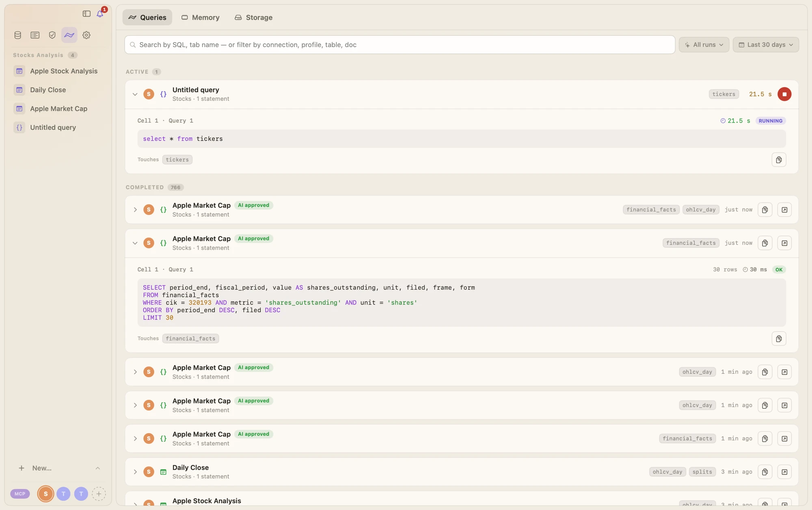Collapse the expanded Apple Market Cap run
Screen dimensions: 812x510
135,243
